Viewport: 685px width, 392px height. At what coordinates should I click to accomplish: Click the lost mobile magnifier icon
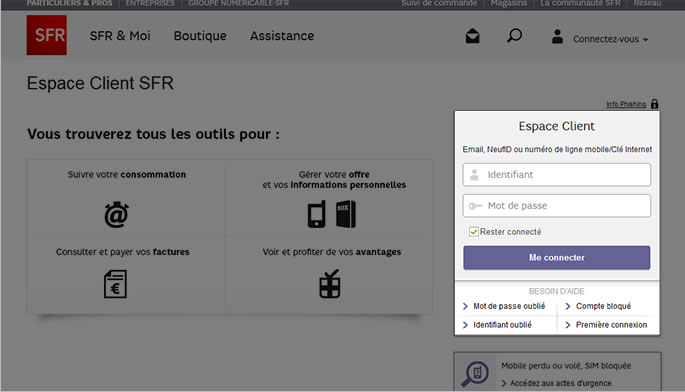475,374
